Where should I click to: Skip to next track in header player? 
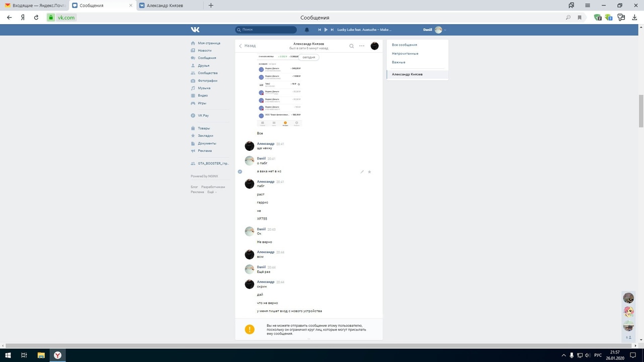[332, 30]
